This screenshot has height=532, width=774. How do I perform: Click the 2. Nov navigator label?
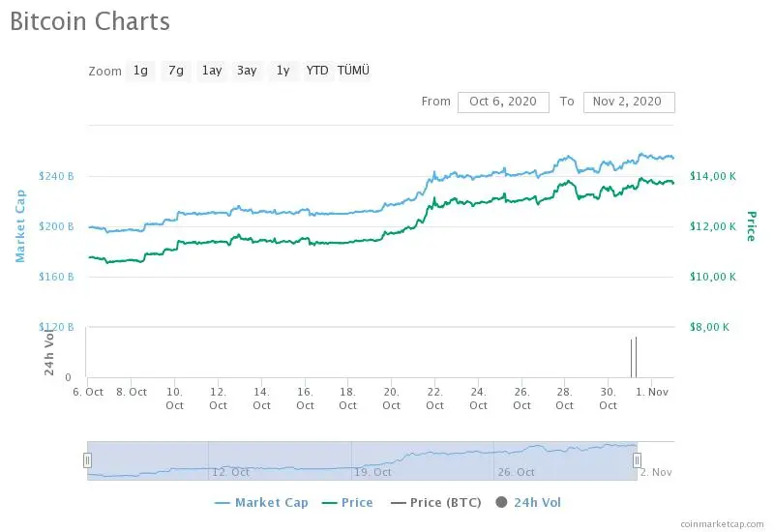[656, 472]
